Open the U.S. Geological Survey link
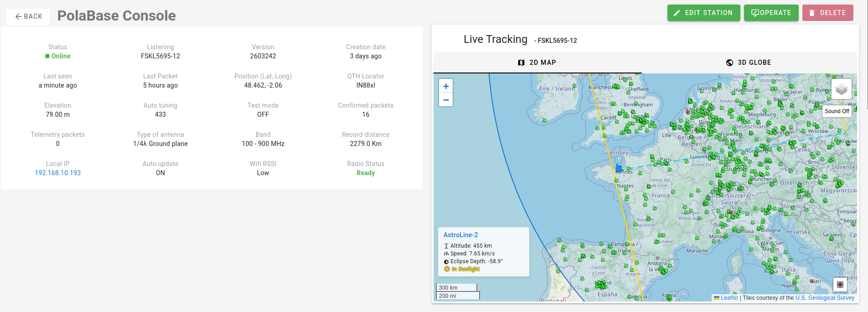 [x=825, y=298]
